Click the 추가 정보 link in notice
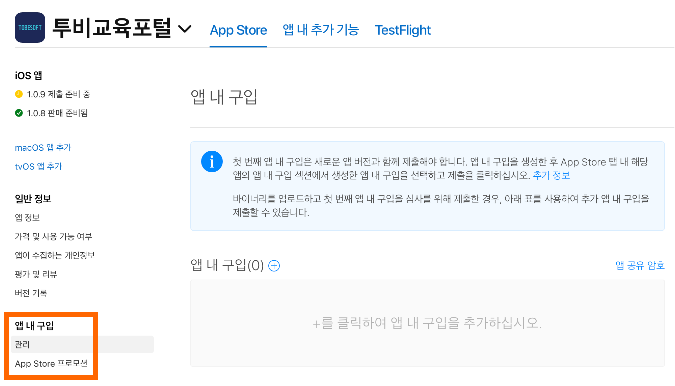This screenshot has height=386, width=675. click(x=551, y=176)
